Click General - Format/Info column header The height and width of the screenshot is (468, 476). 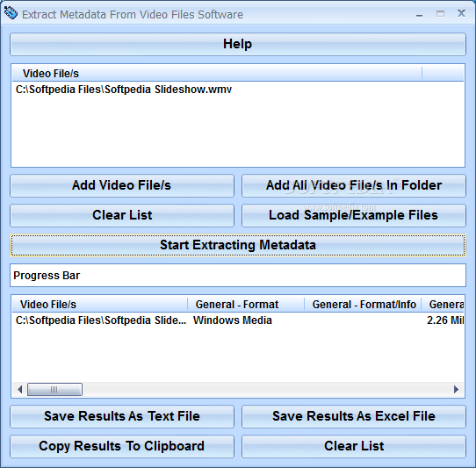click(363, 305)
